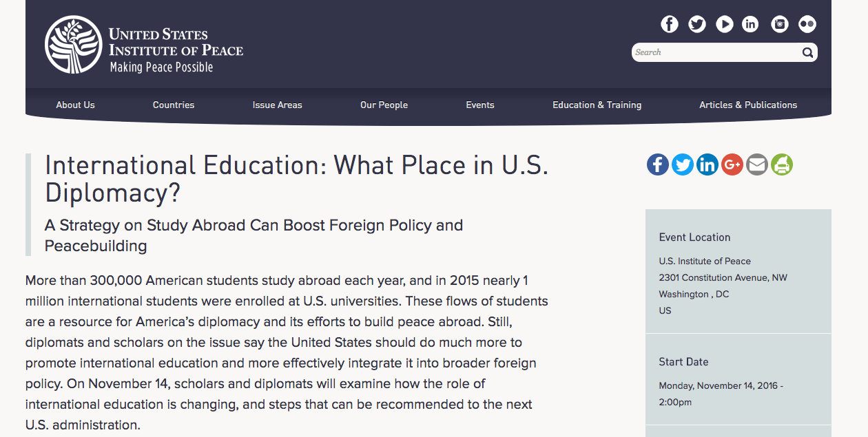Image resolution: width=868 pixels, height=437 pixels.
Task: Open USIP Flickr icon in header
Action: [807, 24]
